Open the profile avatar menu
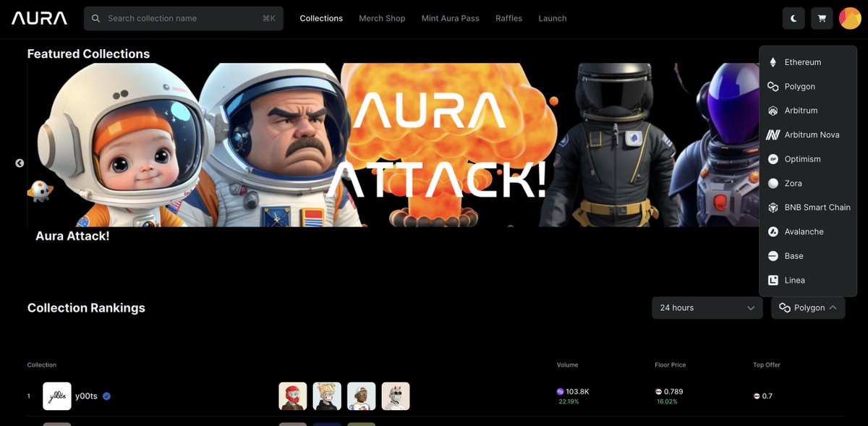The width and height of the screenshot is (868, 426). [850, 19]
